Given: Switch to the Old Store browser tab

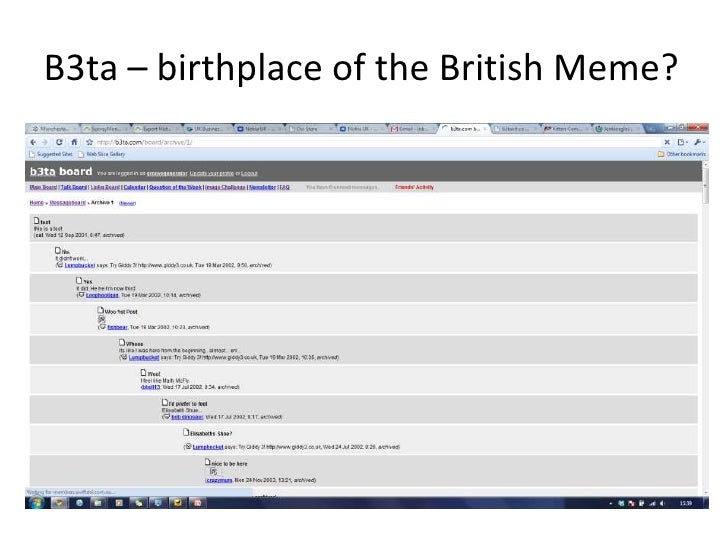Looking at the screenshot, I should 310,129.
